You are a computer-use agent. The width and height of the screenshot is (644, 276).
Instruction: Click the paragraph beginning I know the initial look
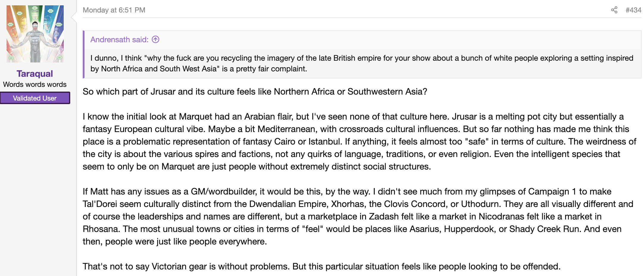coord(359,142)
